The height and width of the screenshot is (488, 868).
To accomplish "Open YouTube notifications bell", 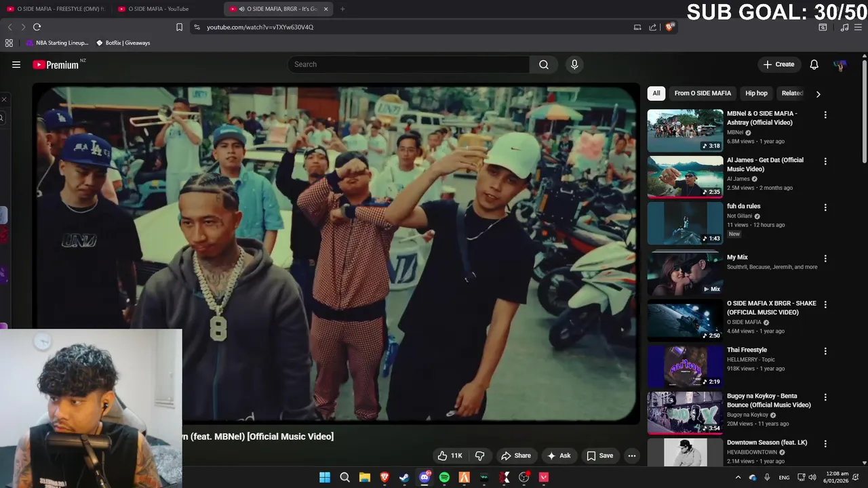I will [814, 64].
